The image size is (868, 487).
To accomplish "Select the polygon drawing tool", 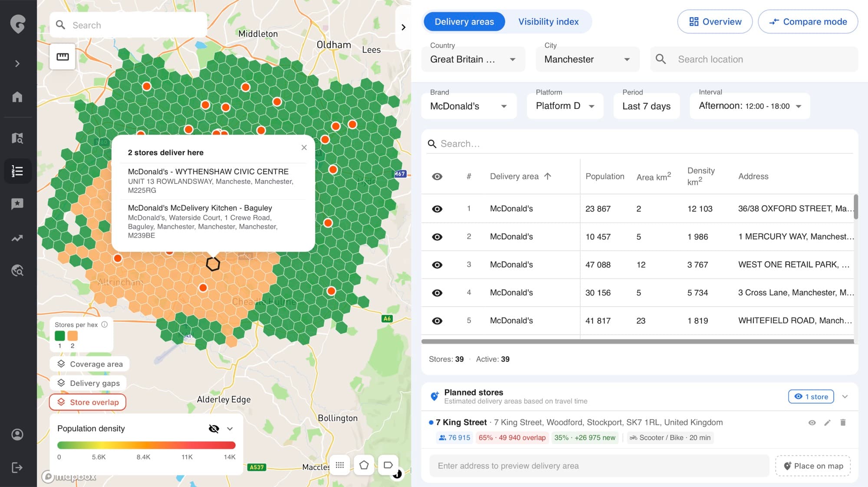I will click(364, 465).
